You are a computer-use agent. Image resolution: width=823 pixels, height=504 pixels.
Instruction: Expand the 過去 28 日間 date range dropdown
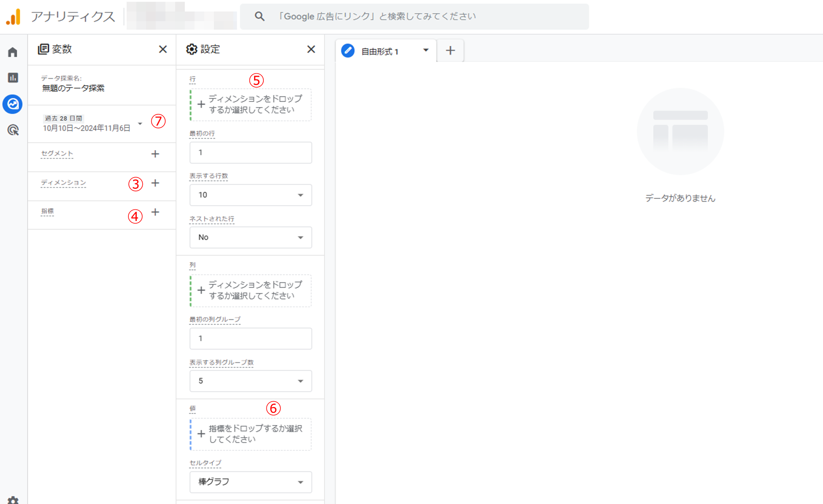(140, 124)
